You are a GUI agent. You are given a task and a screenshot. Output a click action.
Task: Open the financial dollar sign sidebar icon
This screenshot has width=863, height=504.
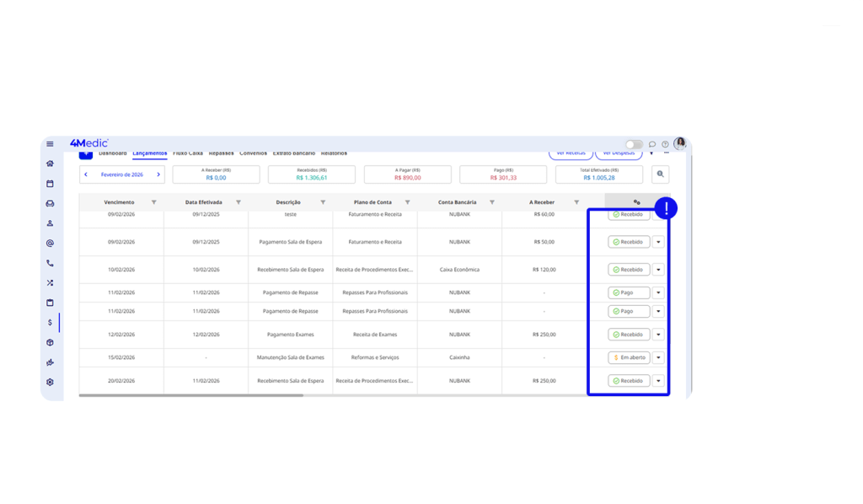(50, 322)
